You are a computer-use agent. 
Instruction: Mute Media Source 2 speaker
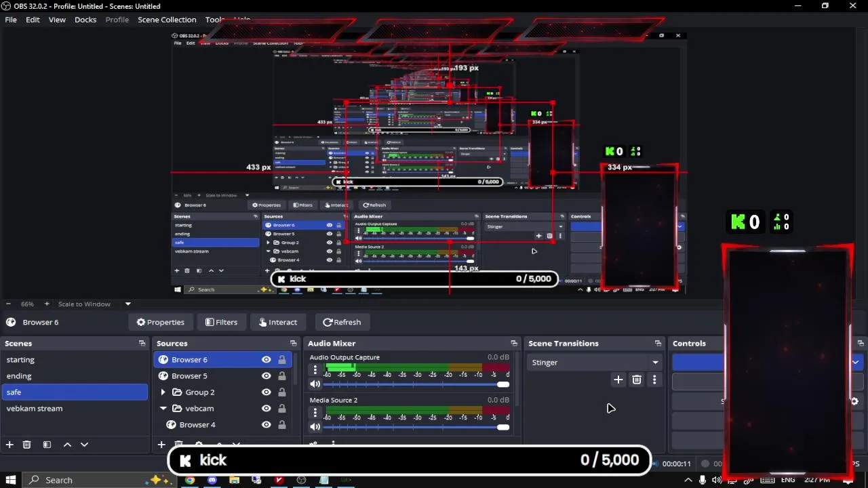(315, 427)
